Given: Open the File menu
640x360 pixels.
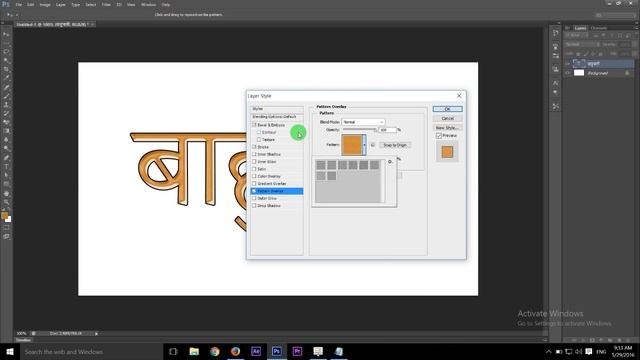Looking at the screenshot, I should (19, 4).
